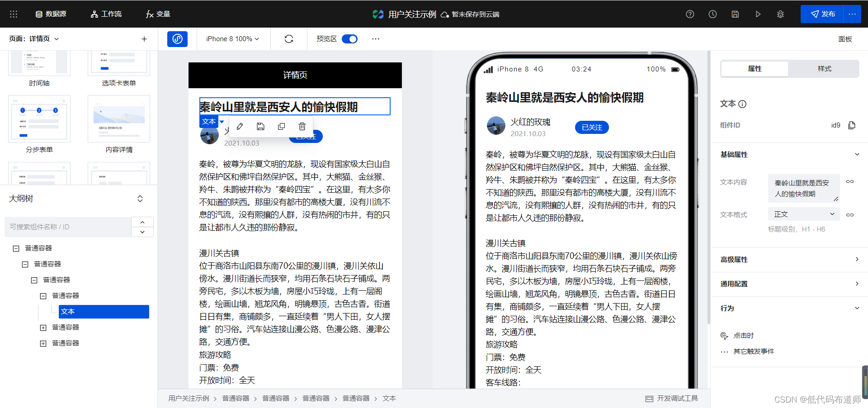This screenshot has width=868, height=408.
Task: Click the bind link icon beside 文本内容
Action: pyautogui.click(x=850, y=182)
